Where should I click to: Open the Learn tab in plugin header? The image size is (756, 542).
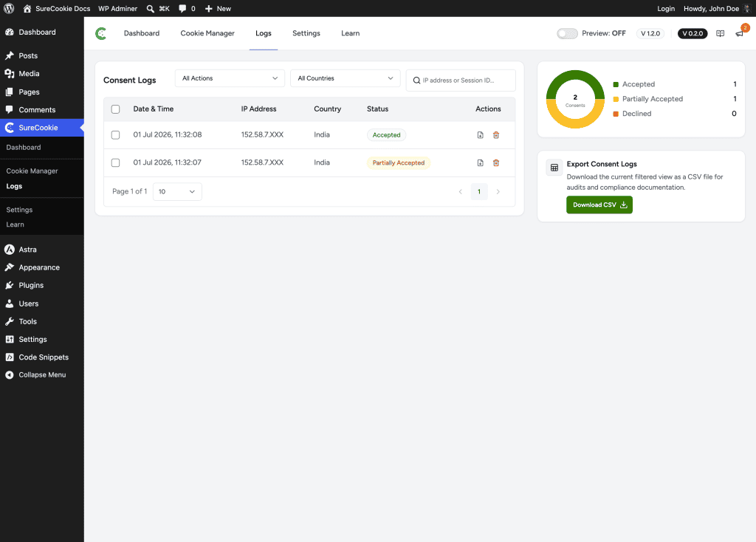coord(351,33)
